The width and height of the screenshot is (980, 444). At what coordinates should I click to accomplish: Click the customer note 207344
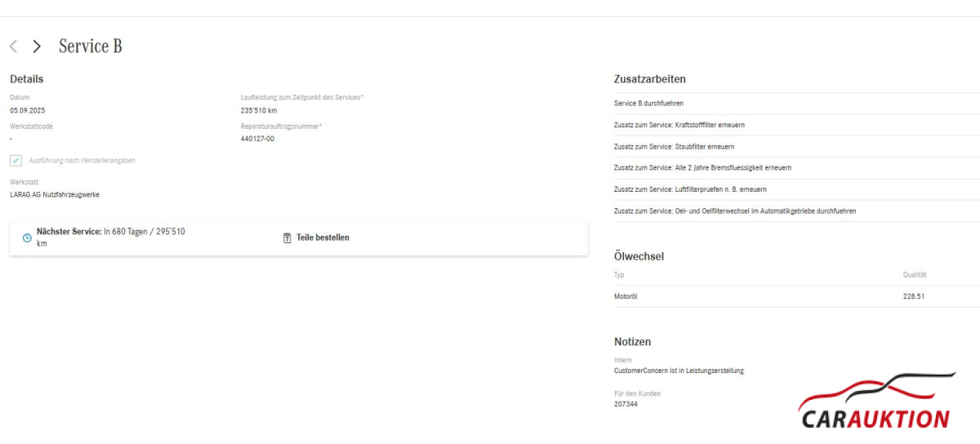pyautogui.click(x=626, y=404)
